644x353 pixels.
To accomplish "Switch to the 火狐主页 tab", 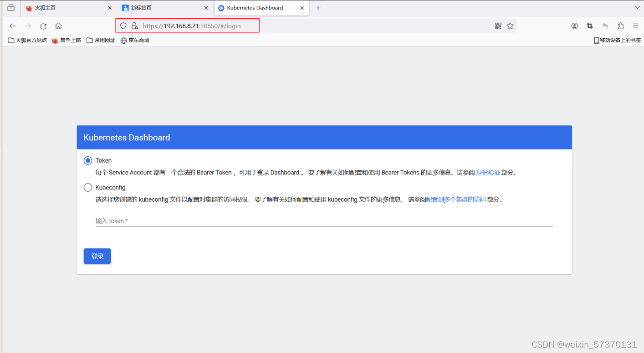I will pos(68,8).
